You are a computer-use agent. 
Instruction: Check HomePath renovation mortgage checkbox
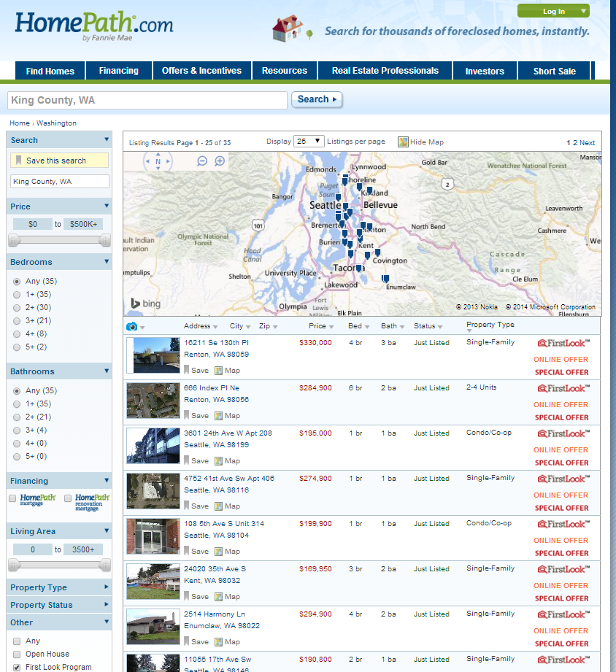point(68,498)
